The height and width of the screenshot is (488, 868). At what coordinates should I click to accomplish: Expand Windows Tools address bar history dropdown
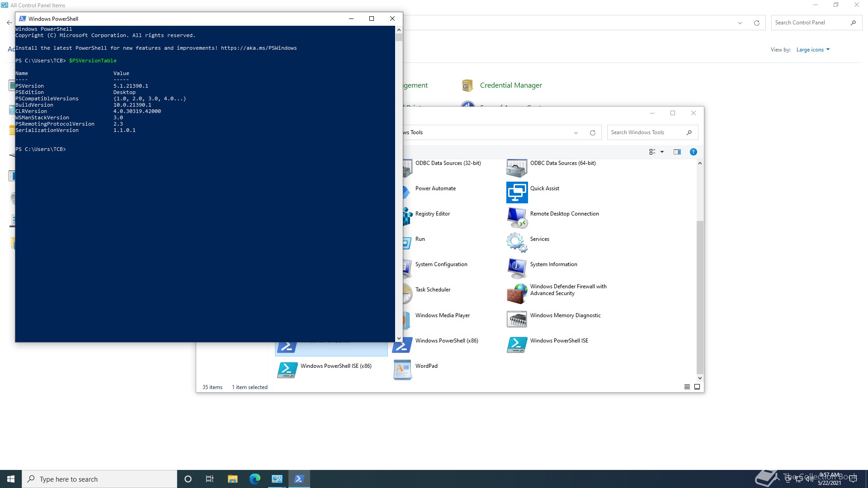[x=576, y=132]
